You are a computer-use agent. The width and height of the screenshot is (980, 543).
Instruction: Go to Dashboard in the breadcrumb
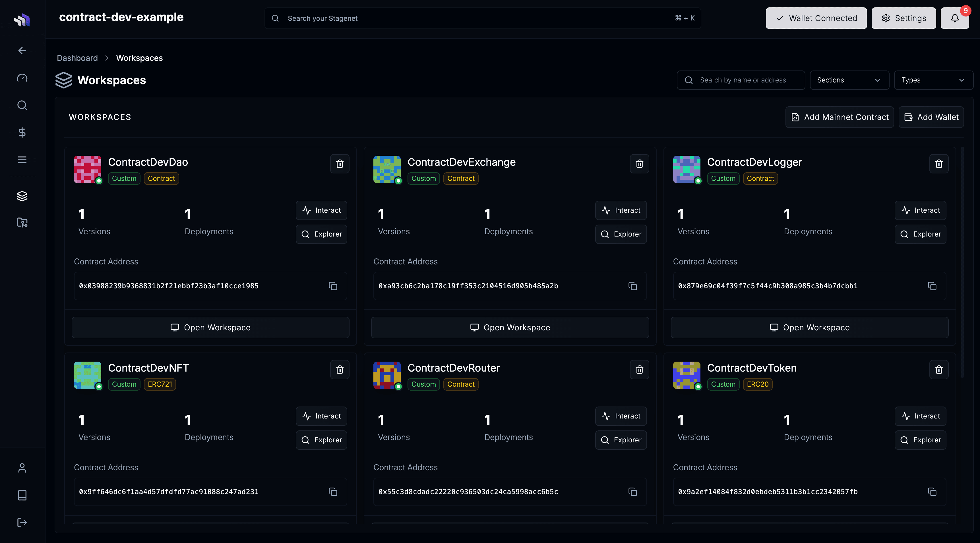coord(77,58)
